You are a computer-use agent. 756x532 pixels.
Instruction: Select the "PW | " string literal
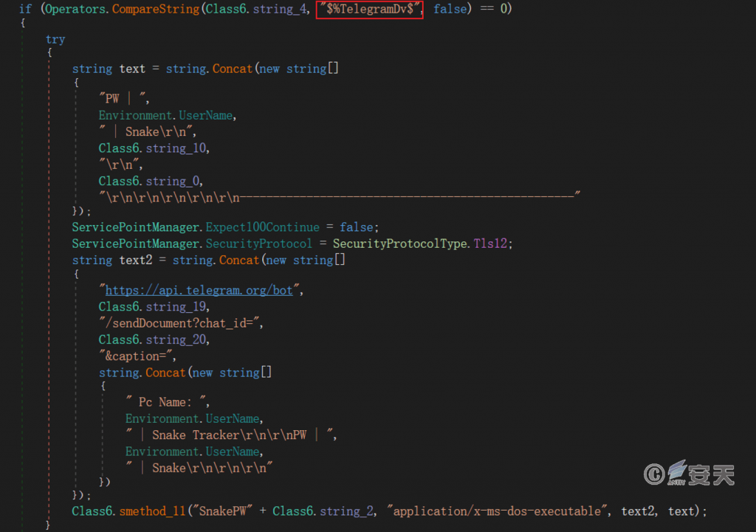click(x=123, y=98)
